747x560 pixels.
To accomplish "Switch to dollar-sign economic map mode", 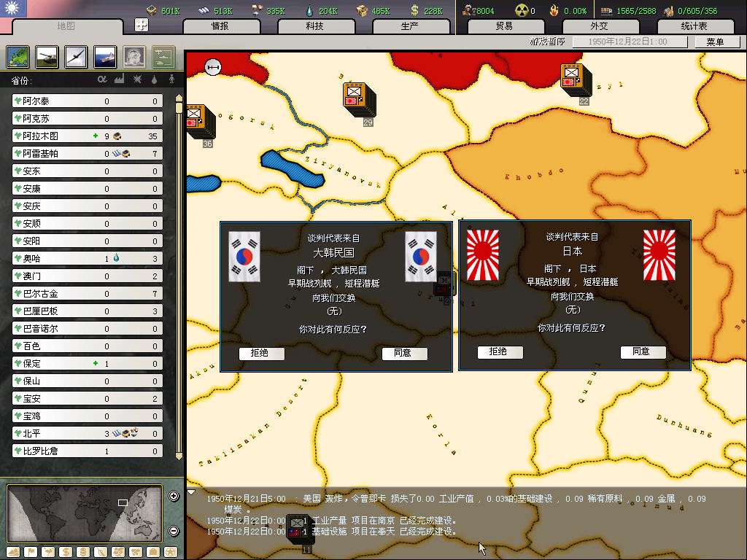I will coord(66,553).
